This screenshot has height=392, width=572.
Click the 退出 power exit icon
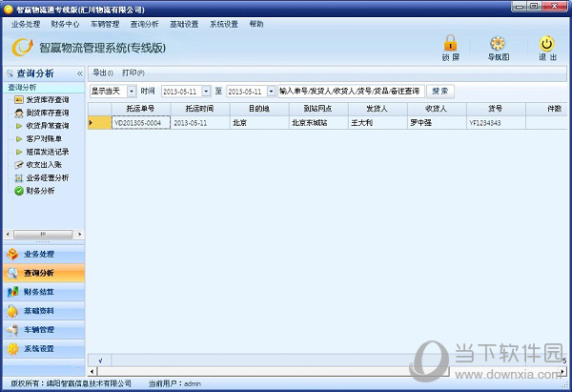(x=547, y=44)
